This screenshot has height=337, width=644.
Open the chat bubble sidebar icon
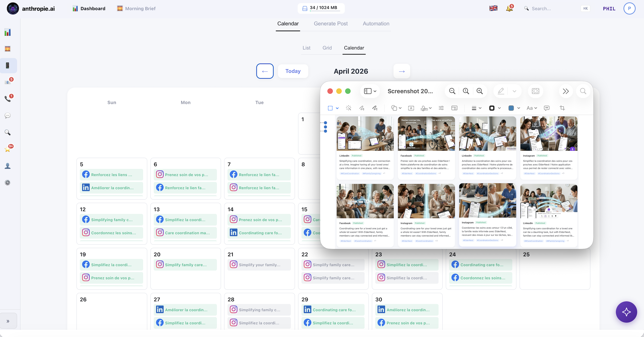8,115
